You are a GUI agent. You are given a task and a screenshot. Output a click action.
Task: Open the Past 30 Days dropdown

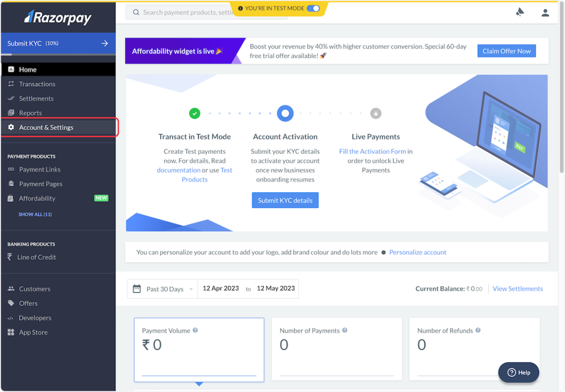[163, 289]
